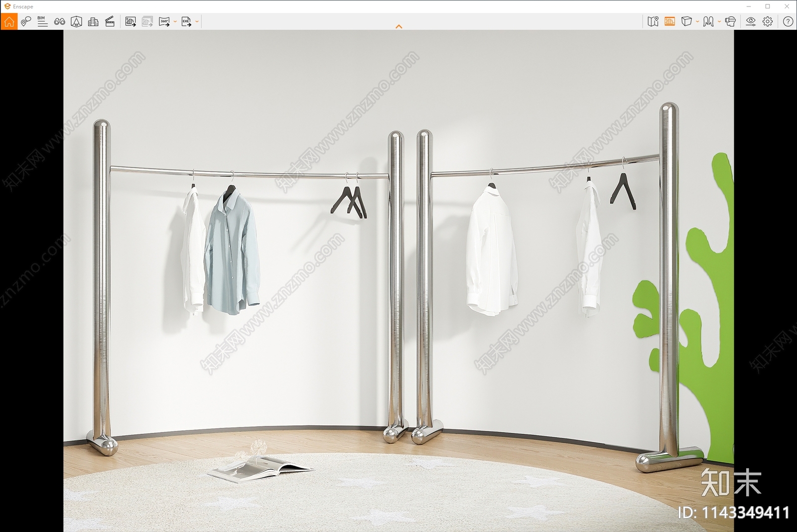Click the greyed-out Batch Rendering icon
797x532 pixels.
pos(147,21)
